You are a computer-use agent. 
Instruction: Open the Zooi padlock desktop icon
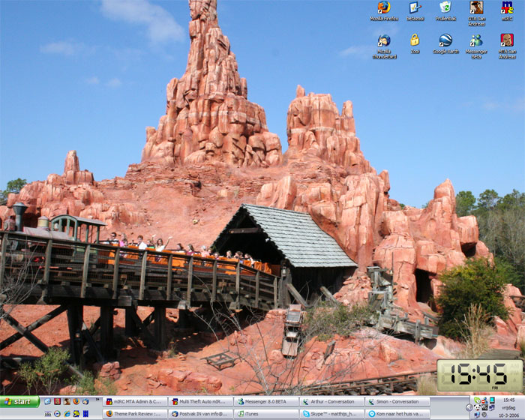click(x=415, y=43)
